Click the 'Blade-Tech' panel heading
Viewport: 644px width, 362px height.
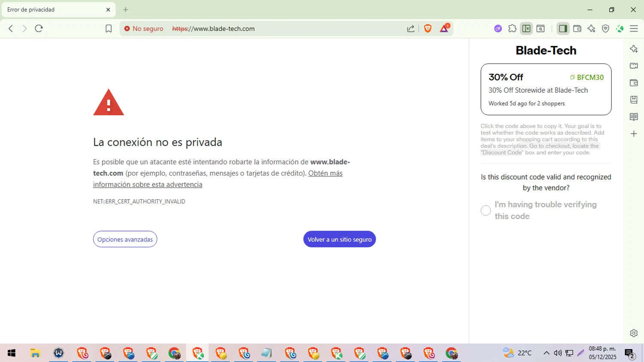(546, 50)
